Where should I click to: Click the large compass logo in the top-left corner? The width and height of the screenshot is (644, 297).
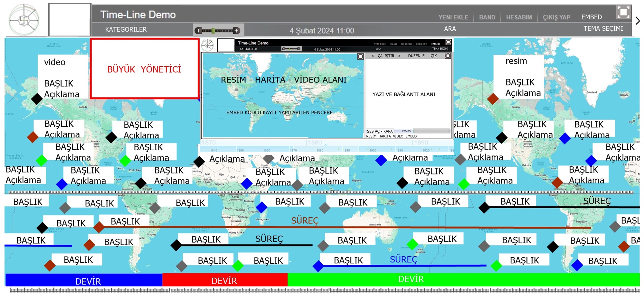click(24, 20)
